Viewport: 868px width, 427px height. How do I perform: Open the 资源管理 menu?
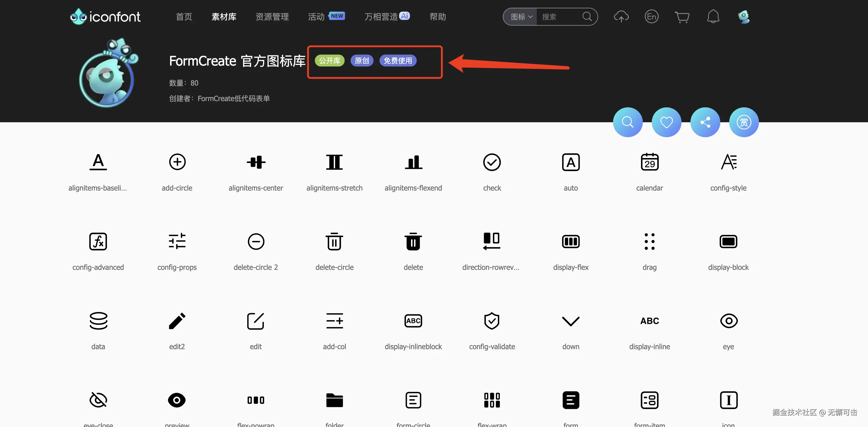[272, 17]
